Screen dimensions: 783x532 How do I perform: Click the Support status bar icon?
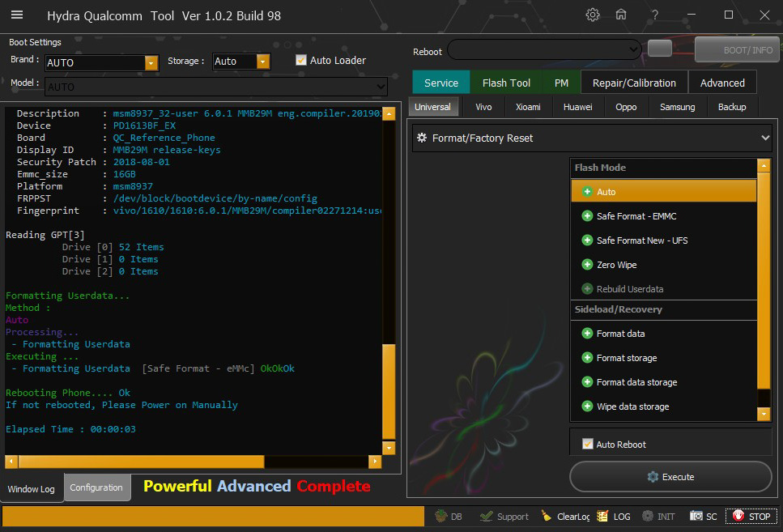point(503,516)
